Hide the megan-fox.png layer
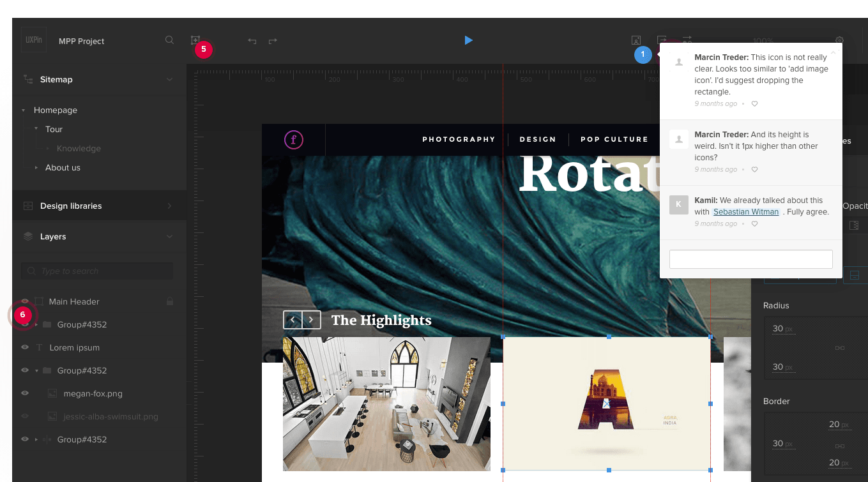 [x=25, y=393]
